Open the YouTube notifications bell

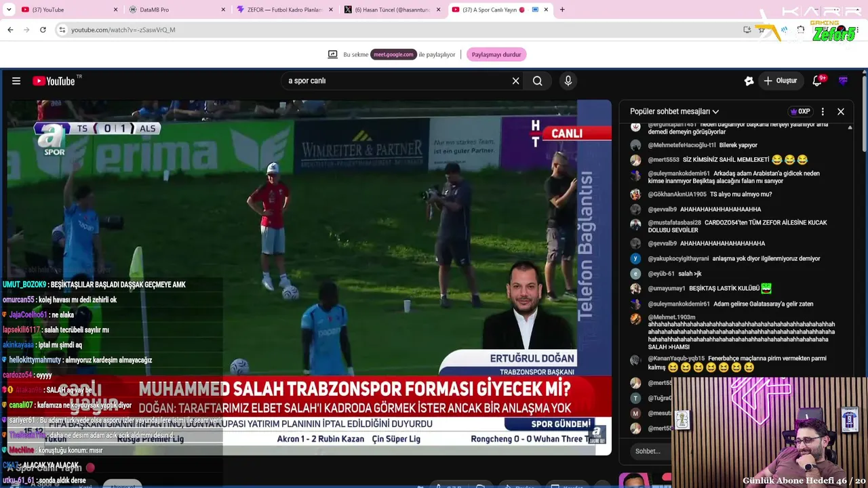pos(818,81)
